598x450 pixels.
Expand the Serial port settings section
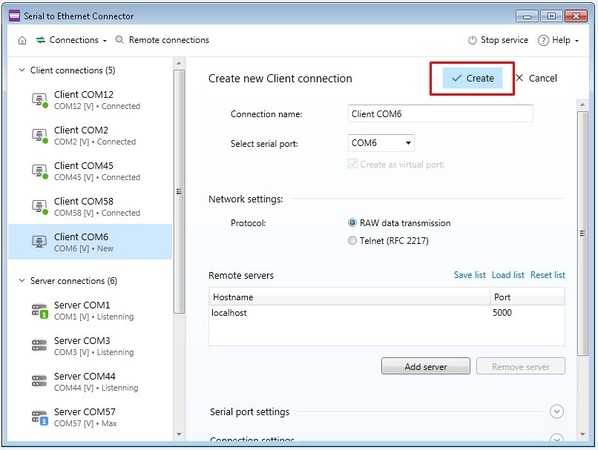557,411
